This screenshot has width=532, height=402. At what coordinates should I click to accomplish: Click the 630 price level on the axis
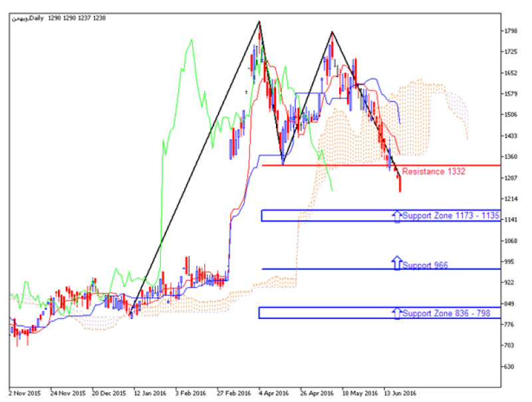click(511, 366)
